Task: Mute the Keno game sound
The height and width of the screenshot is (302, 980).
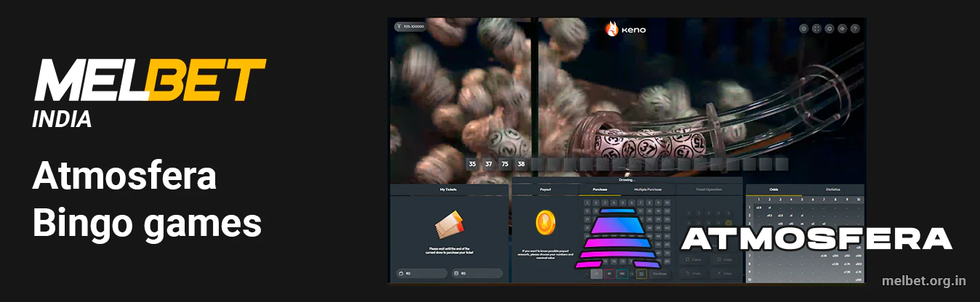Action: click(842, 29)
